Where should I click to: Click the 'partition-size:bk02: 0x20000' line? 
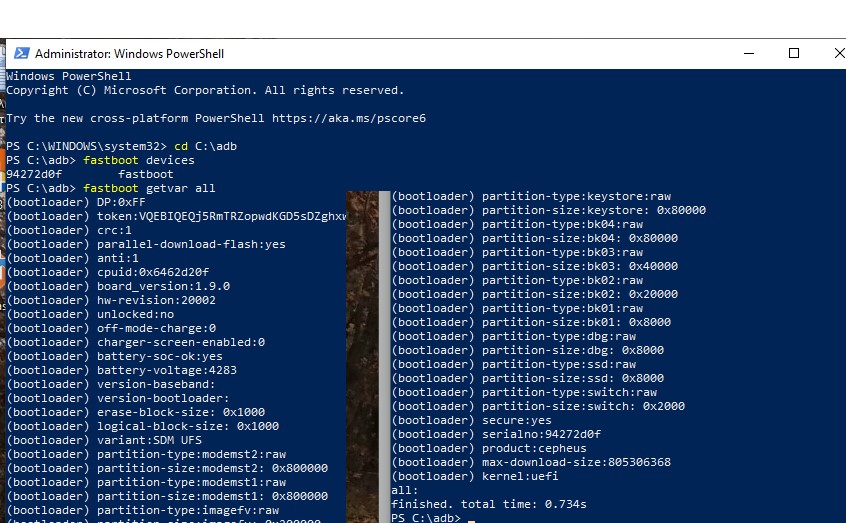535,295
